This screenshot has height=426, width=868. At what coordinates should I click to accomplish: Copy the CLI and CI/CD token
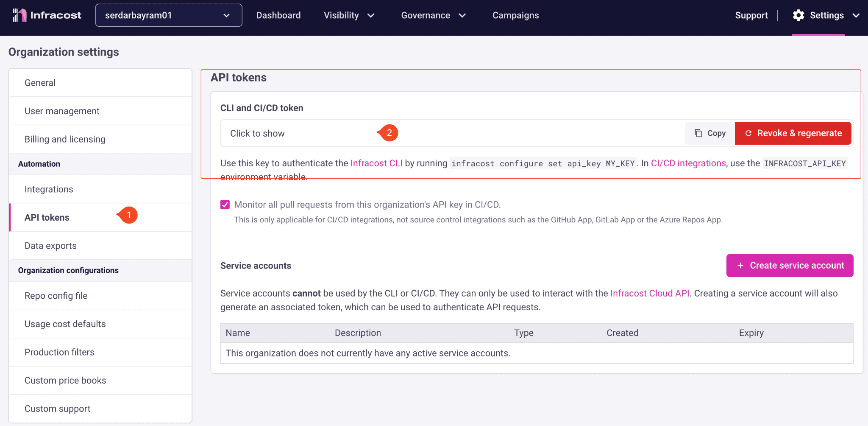pos(710,133)
